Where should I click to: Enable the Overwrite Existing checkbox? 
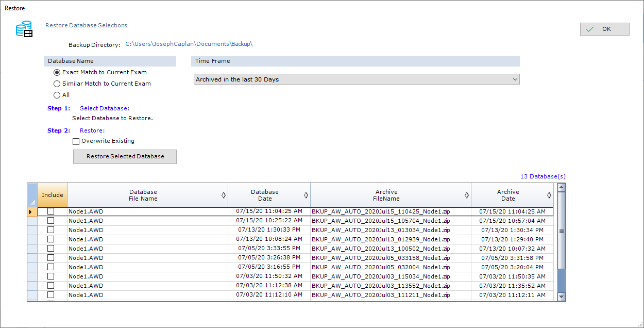76,141
